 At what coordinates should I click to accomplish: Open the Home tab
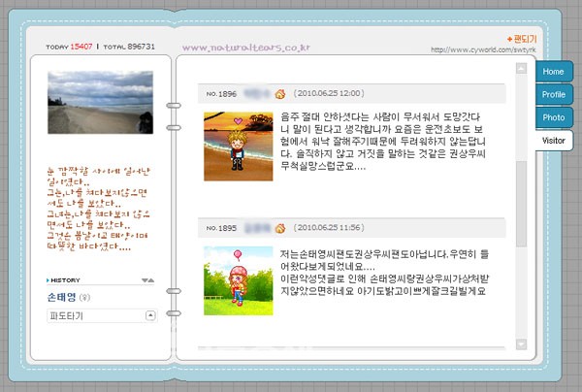pos(553,72)
